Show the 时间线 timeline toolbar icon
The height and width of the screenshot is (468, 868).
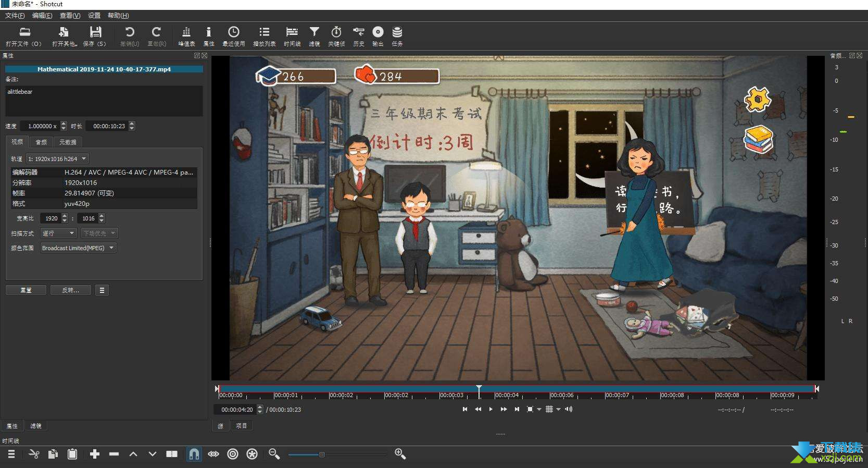[292, 36]
